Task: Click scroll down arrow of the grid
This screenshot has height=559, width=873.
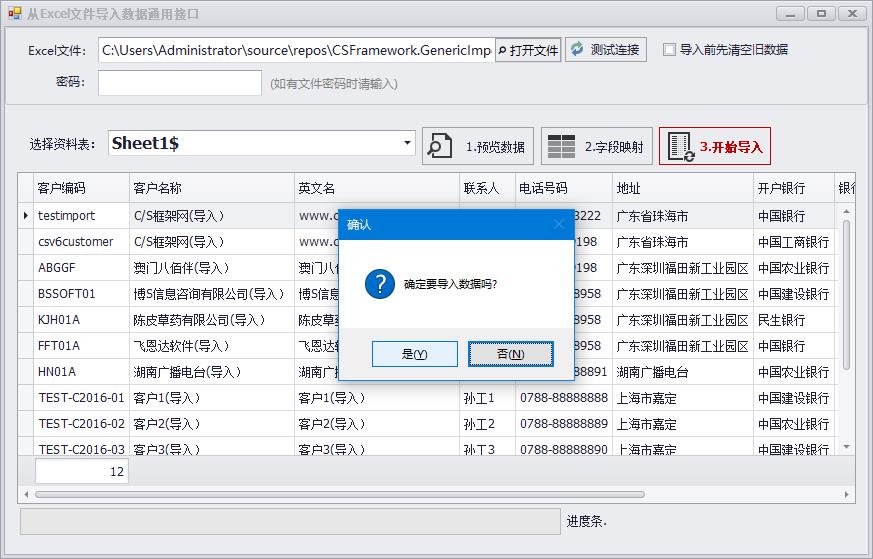Action: pyautogui.click(x=847, y=447)
